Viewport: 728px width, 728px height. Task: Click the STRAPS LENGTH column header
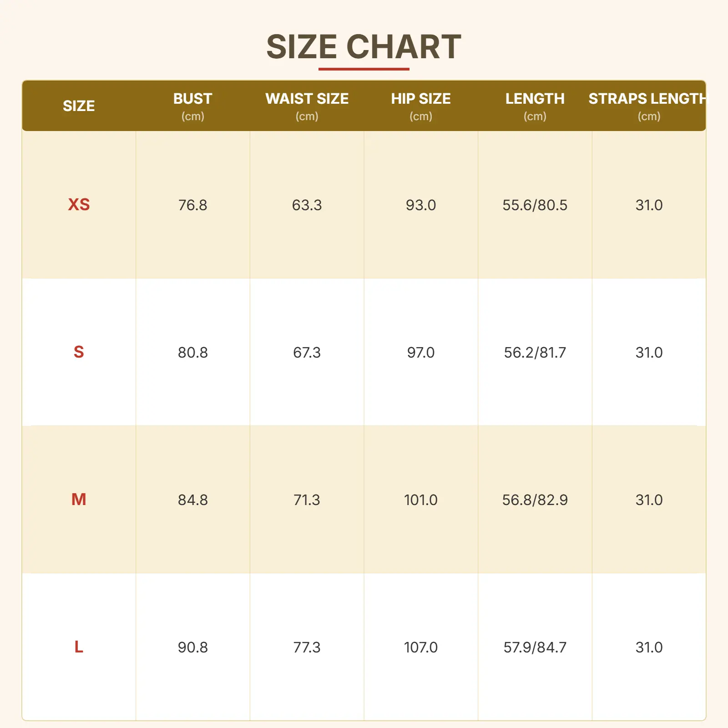pyautogui.click(x=648, y=99)
